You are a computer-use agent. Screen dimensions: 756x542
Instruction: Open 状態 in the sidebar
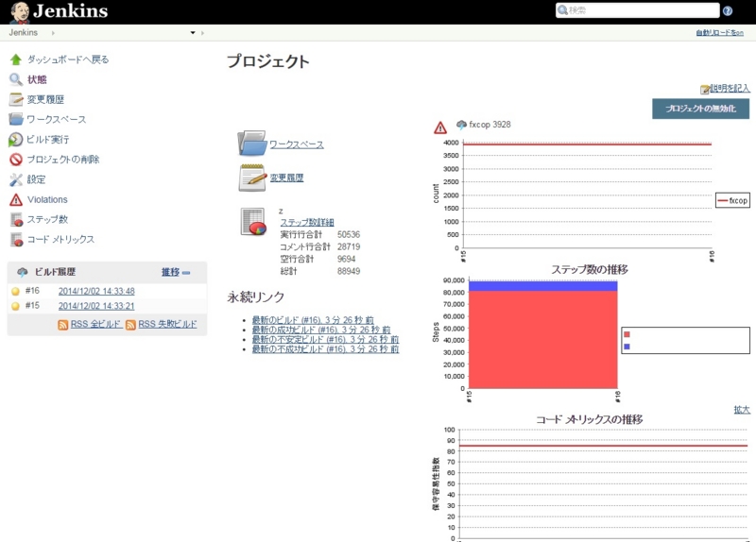[37, 79]
